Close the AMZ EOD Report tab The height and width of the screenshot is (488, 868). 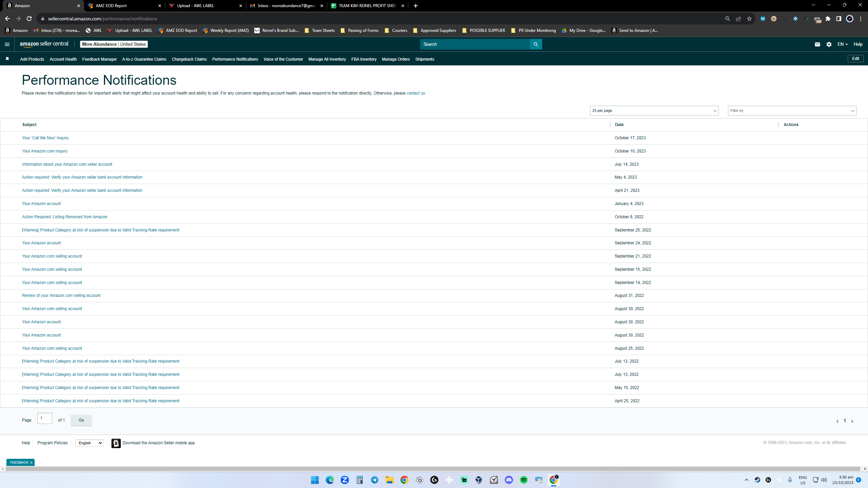(160, 6)
